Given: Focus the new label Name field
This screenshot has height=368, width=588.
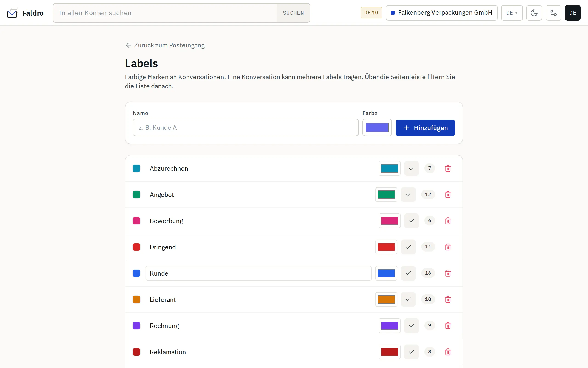Looking at the screenshot, I should point(246,127).
